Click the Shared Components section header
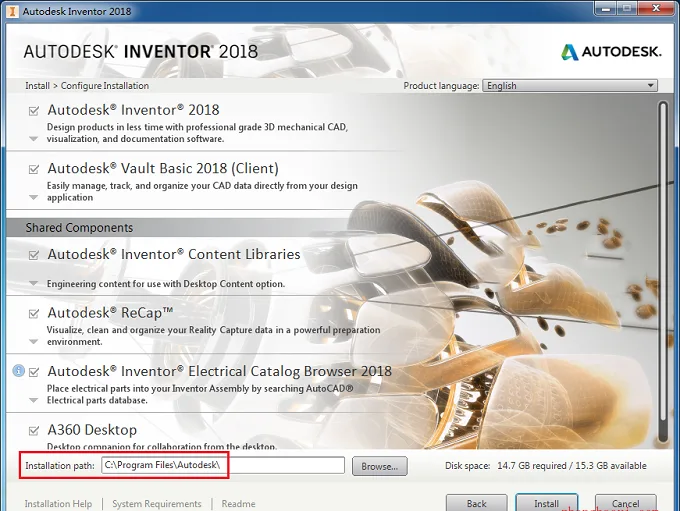Screen dimensions: 680x511 point(79,228)
